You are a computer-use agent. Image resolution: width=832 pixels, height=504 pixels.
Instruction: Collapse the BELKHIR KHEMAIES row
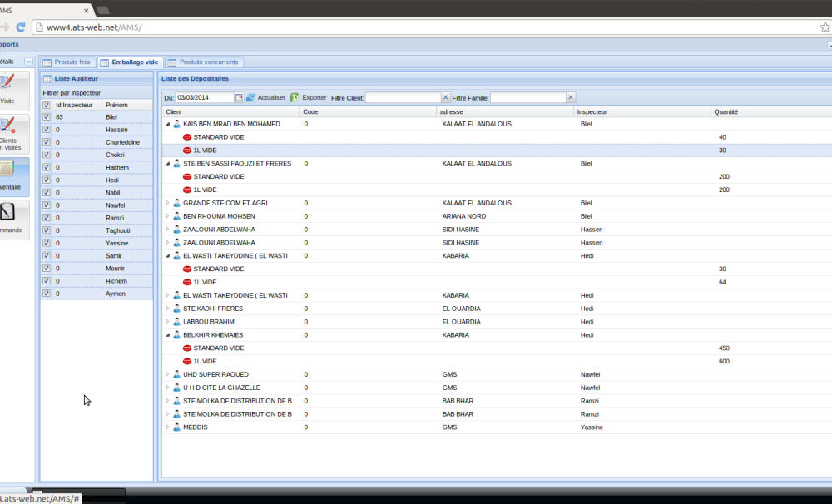click(x=167, y=335)
